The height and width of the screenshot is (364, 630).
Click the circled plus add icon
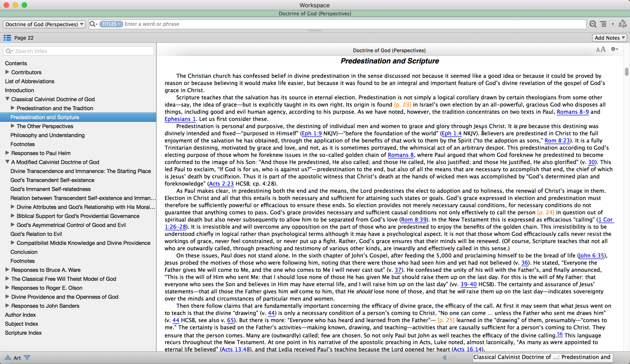click(612, 24)
